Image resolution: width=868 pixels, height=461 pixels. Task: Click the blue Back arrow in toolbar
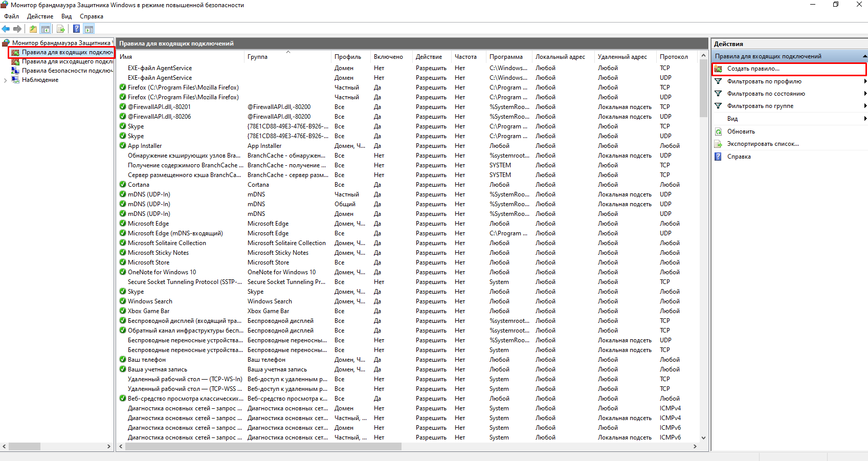pyautogui.click(x=6, y=29)
